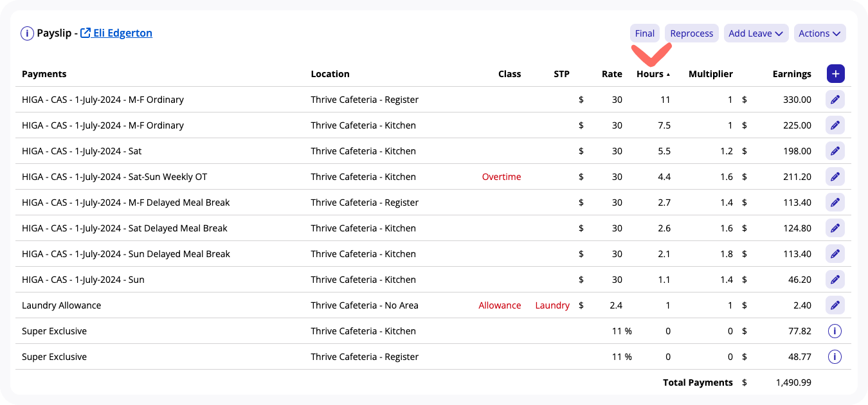Edit the Sun 1.1 hours payment row
This screenshot has width=868, height=405.
[835, 280]
